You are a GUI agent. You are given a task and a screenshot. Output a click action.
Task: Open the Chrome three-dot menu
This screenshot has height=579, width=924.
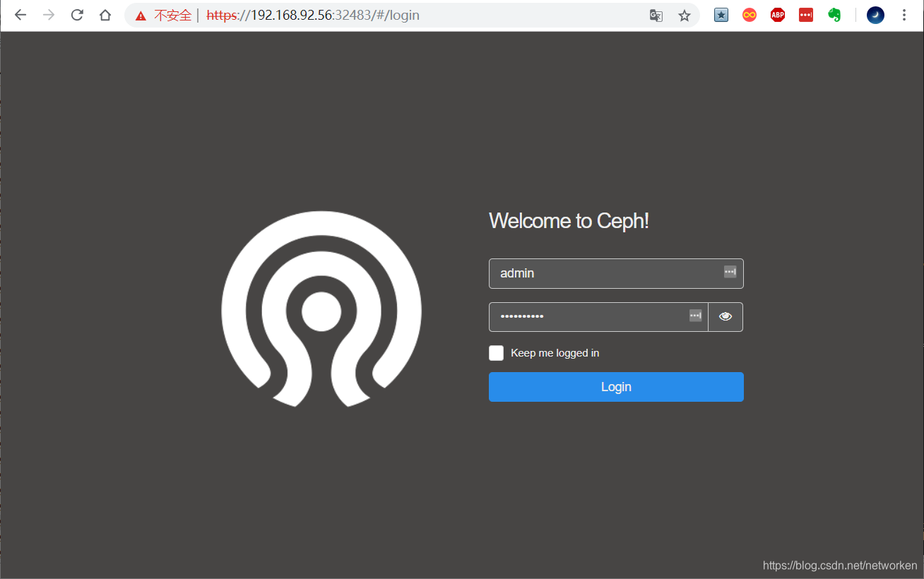pos(904,15)
